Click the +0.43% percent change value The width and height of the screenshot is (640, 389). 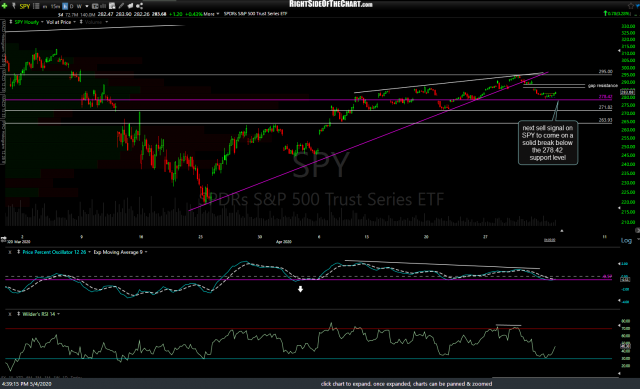(x=194, y=14)
